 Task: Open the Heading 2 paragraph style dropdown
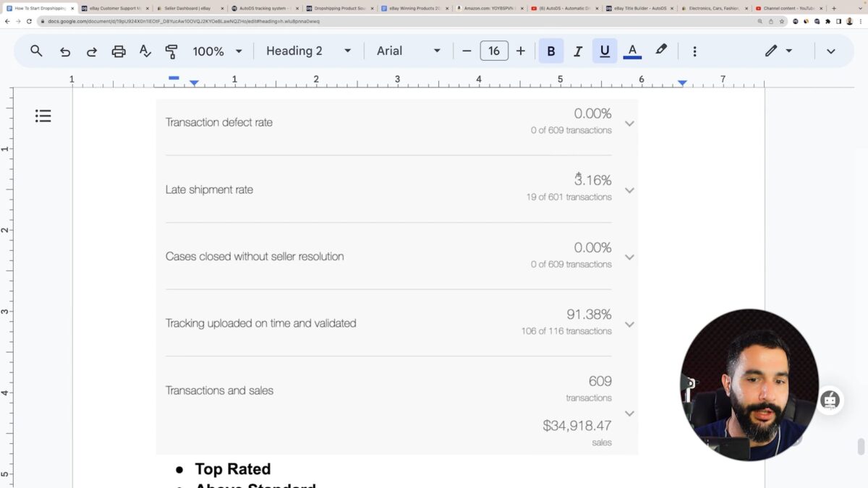pyautogui.click(x=309, y=51)
